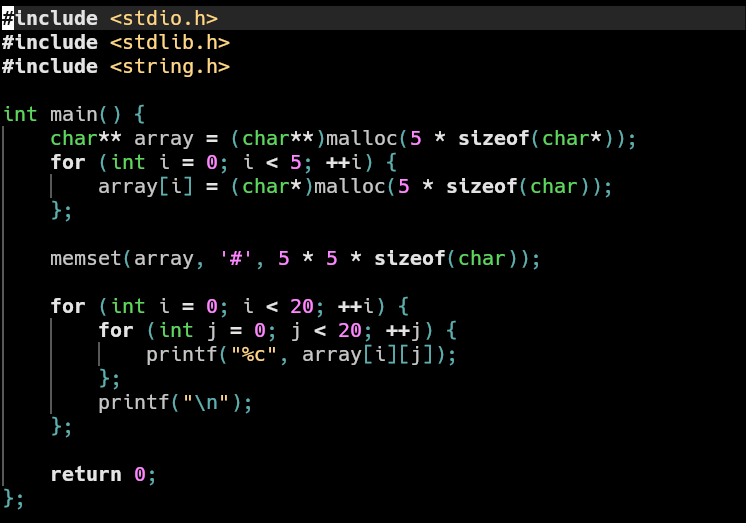Click the i < 20 loop condition

click(278, 306)
